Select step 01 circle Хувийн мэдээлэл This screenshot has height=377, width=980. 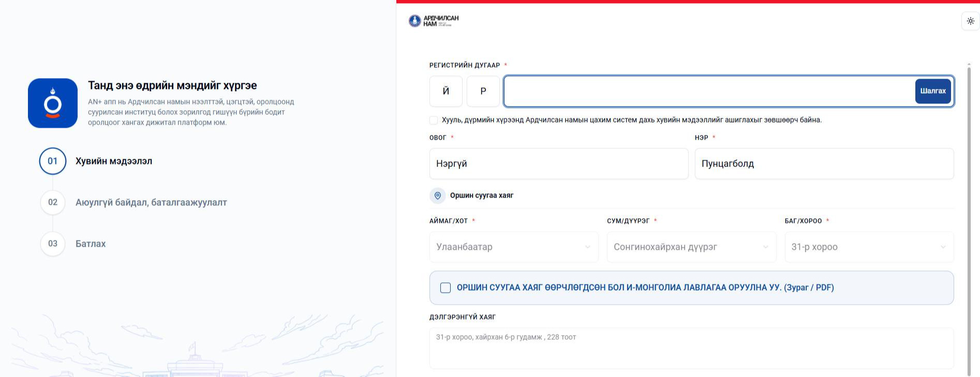pyautogui.click(x=53, y=161)
